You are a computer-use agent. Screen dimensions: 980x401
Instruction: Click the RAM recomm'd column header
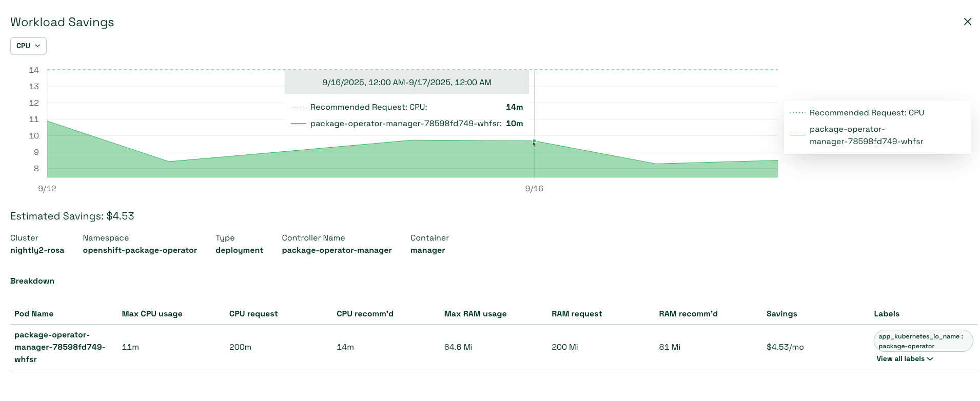click(x=688, y=314)
